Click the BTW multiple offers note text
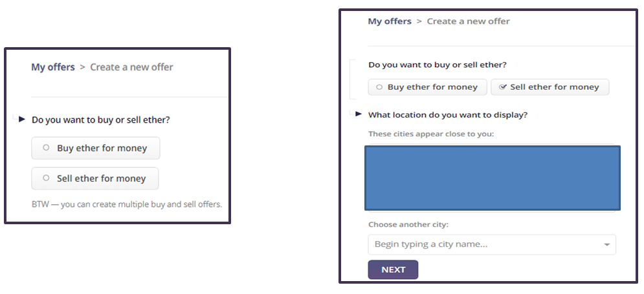The image size is (644, 294). point(126,204)
